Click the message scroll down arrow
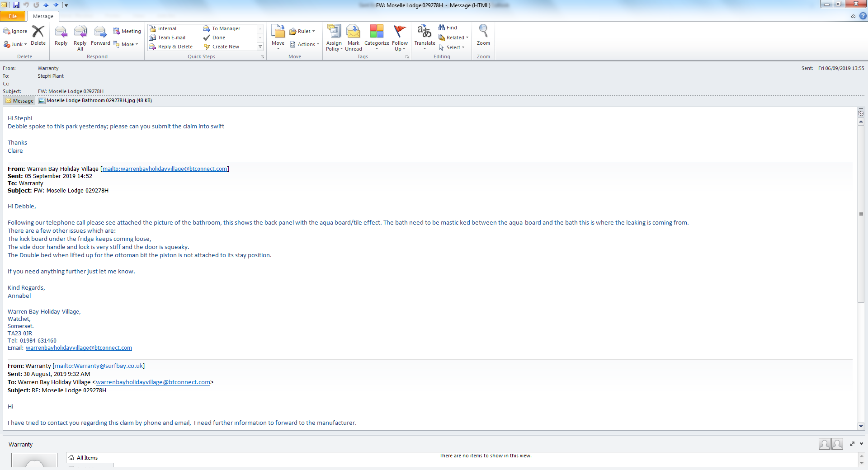The height and width of the screenshot is (470, 868). [x=861, y=426]
